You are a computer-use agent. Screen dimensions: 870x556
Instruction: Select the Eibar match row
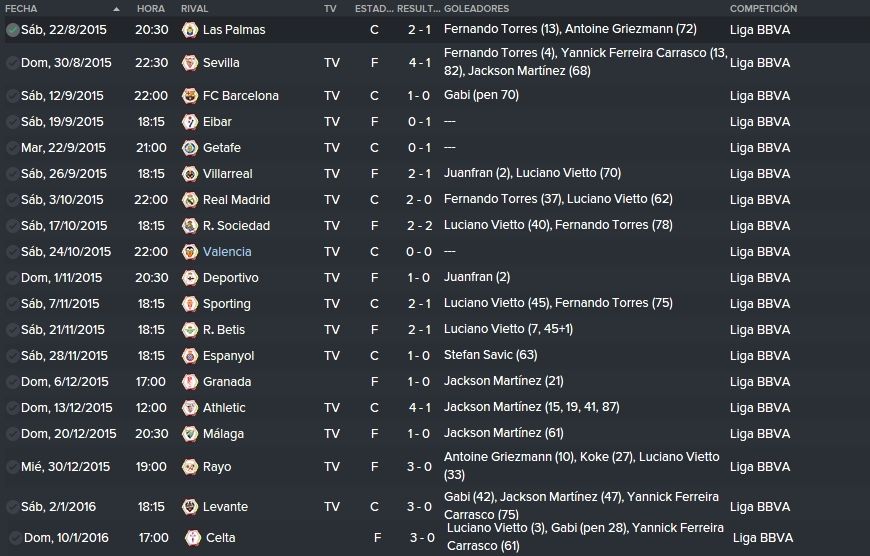coord(435,122)
